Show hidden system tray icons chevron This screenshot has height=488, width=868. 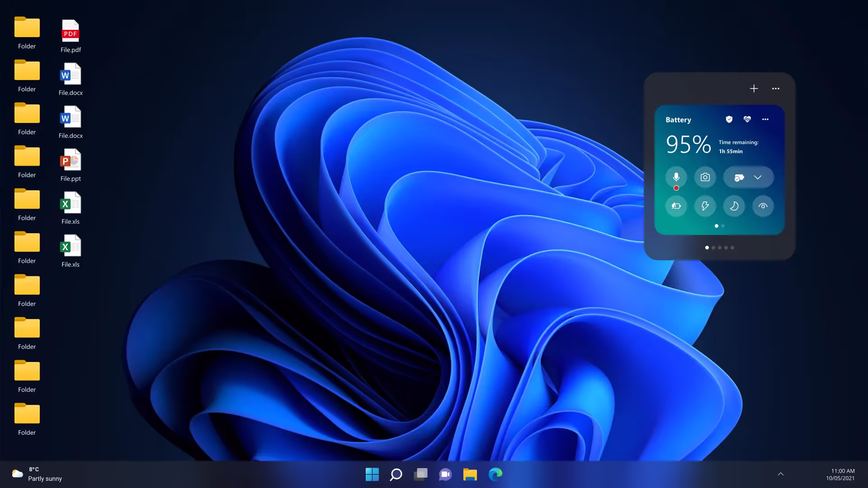tap(780, 474)
